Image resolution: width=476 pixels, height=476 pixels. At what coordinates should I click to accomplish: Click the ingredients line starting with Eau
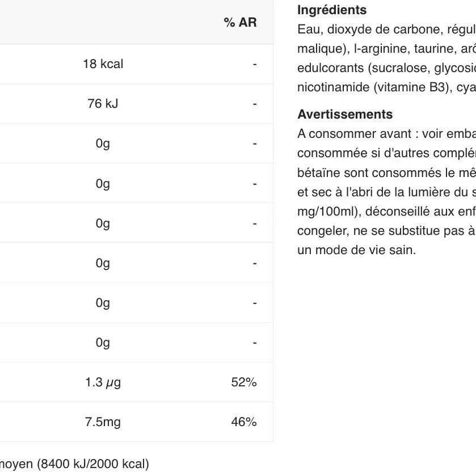[x=386, y=30]
